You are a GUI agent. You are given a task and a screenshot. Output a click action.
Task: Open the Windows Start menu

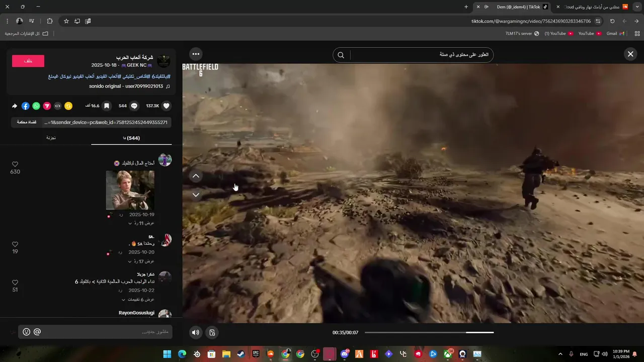point(167,354)
